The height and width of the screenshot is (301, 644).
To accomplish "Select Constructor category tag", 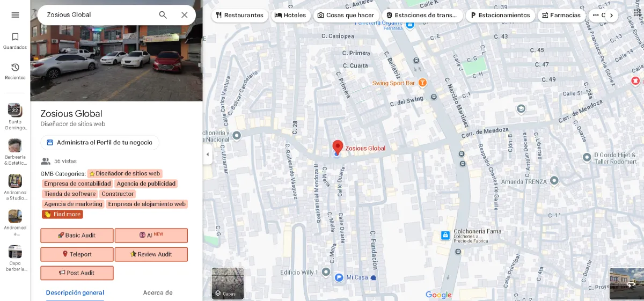I will [118, 194].
